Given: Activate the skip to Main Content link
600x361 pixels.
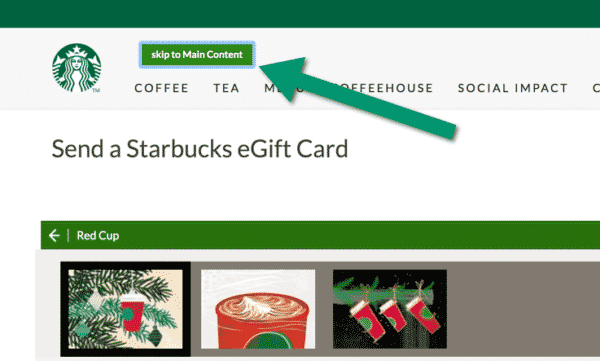Looking at the screenshot, I should tap(197, 55).
